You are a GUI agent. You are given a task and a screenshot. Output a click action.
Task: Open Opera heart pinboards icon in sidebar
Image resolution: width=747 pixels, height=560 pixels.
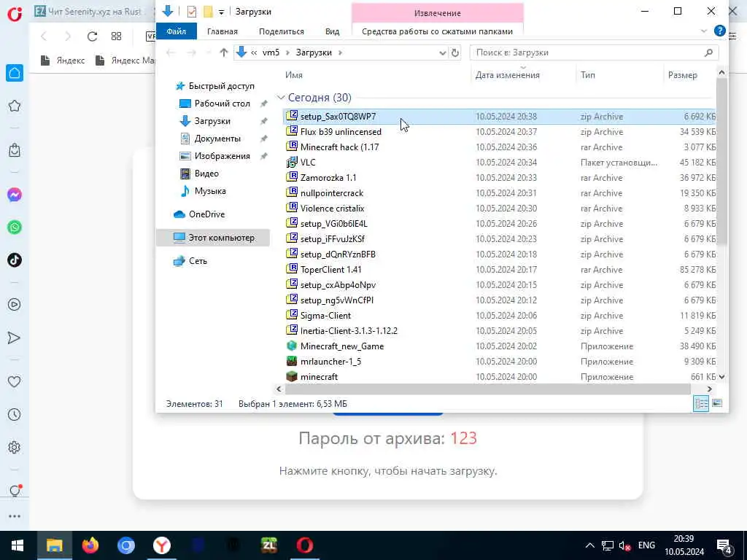pos(15,381)
